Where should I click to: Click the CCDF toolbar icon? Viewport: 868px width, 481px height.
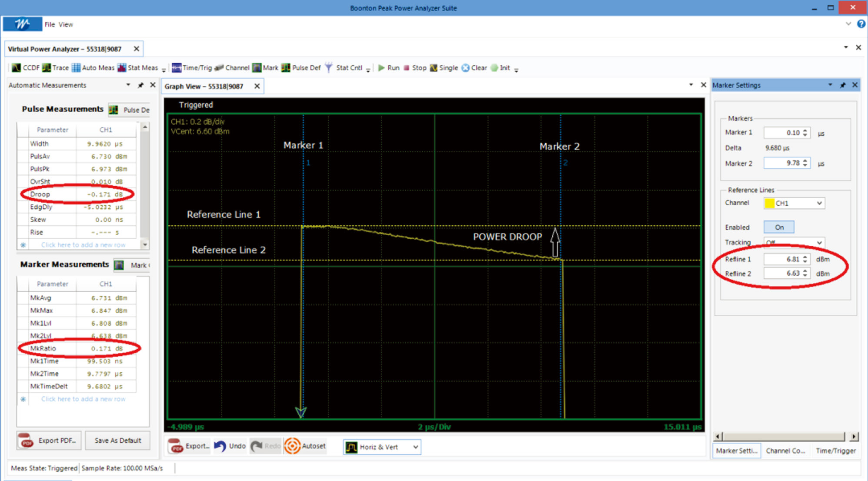[x=17, y=68]
